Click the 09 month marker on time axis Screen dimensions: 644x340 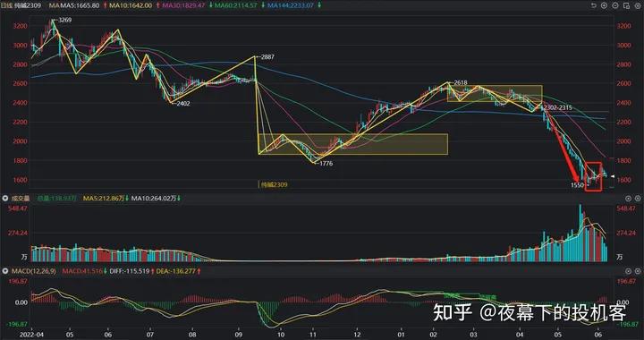pos(238,335)
